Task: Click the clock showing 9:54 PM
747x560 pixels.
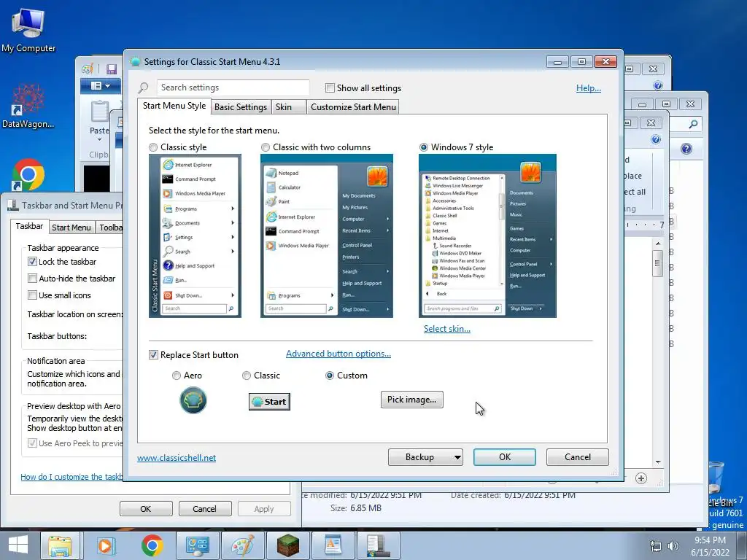Action: [x=710, y=540]
